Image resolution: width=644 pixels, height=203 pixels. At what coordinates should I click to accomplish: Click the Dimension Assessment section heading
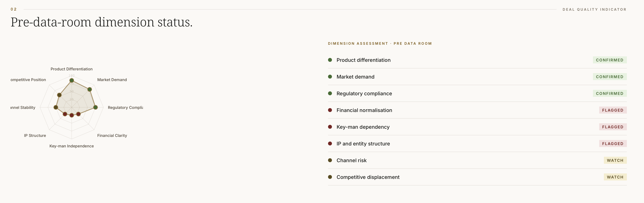click(380, 43)
